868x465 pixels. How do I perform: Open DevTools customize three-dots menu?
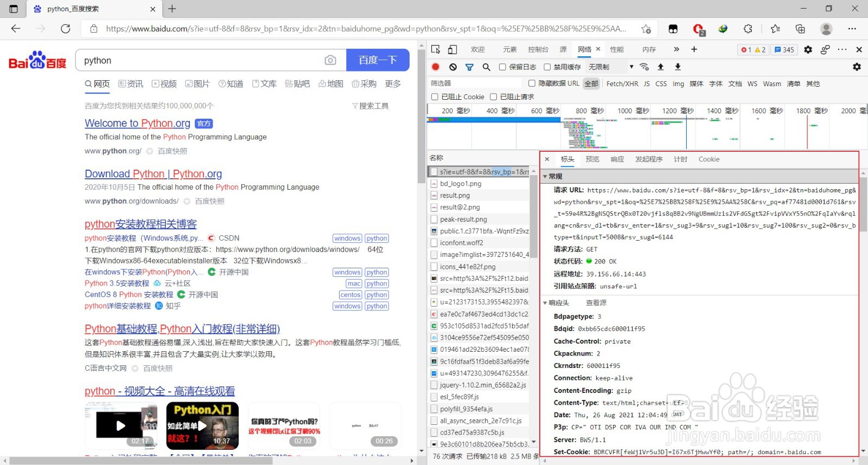pyautogui.click(x=842, y=49)
